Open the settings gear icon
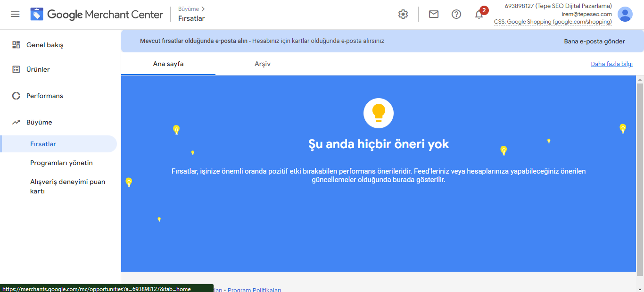Viewport: 644px width, 292px height. pos(403,14)
